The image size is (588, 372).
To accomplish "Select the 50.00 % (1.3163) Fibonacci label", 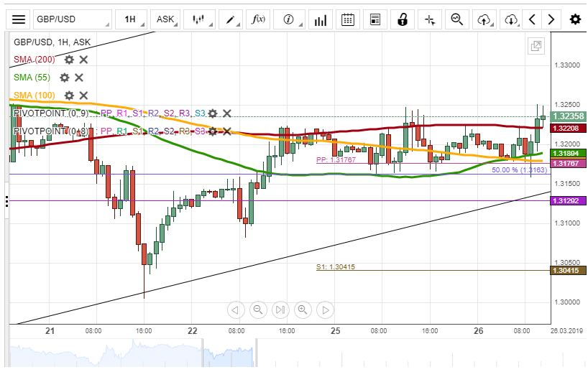I will pyautogui.click(x=520, y=170).
